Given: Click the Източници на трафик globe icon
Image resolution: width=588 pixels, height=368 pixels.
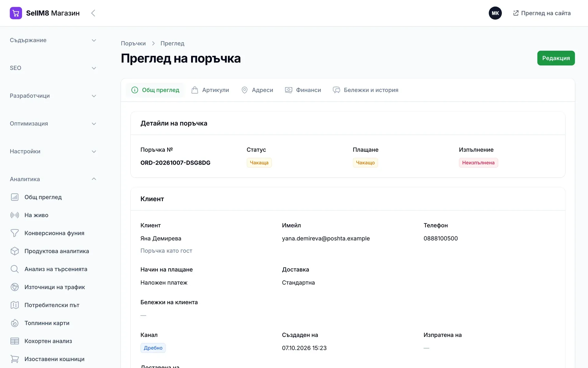Looking at the screenshot, I should point(15,287).
